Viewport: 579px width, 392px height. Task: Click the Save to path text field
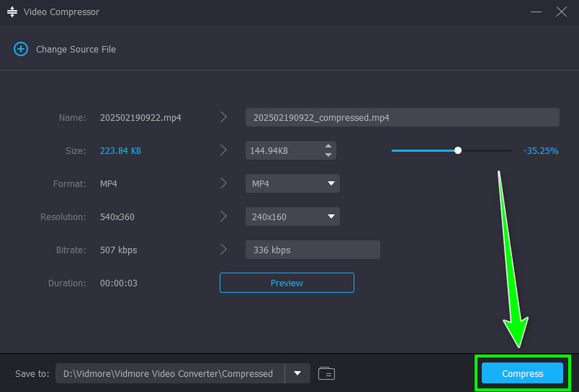(x=170, y=373)
